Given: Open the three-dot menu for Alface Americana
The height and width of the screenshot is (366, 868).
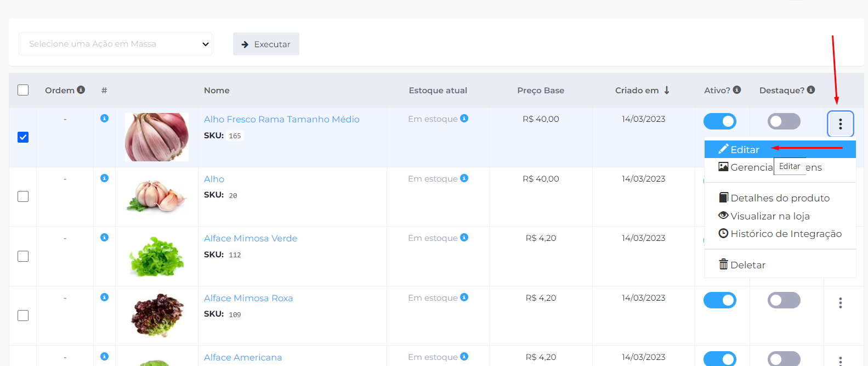Looking at the screenshot, I should click(840, 361).
